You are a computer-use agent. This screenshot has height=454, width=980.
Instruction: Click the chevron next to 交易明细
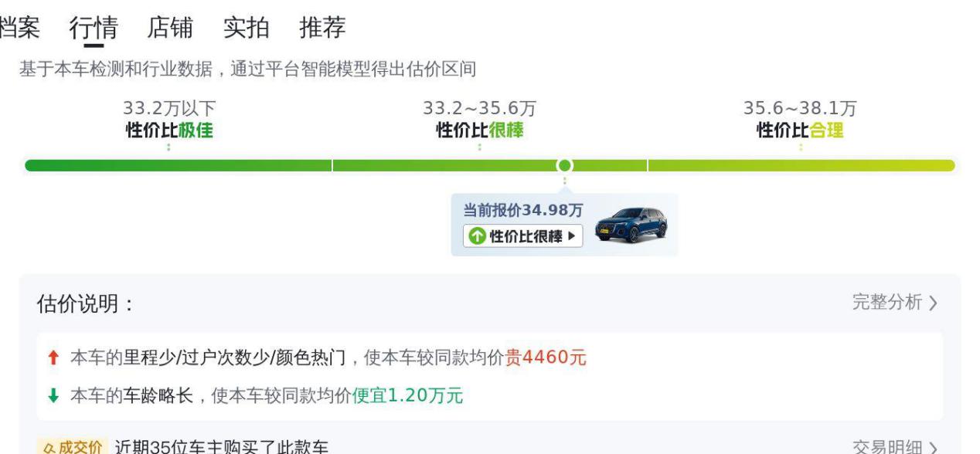pos(934,449)
